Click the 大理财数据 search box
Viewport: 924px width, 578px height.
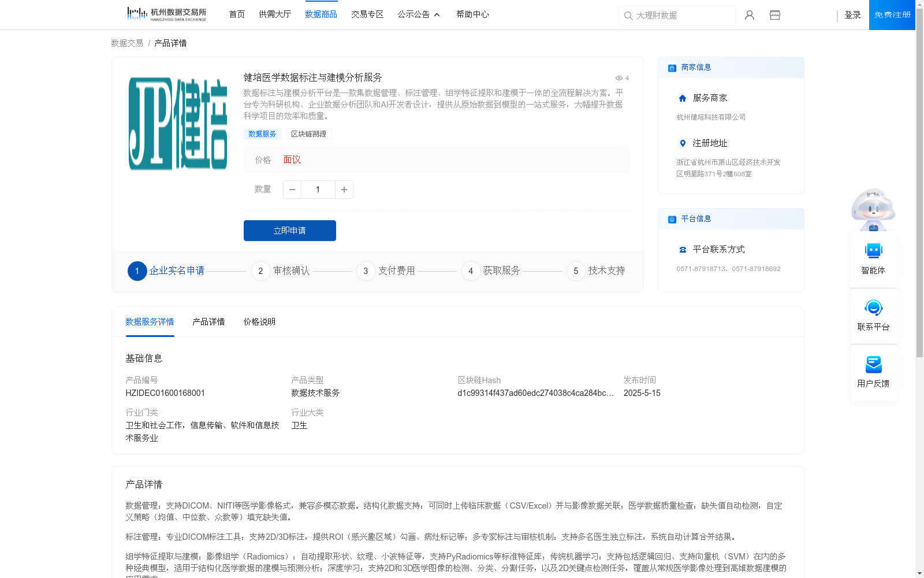(677, 16)
